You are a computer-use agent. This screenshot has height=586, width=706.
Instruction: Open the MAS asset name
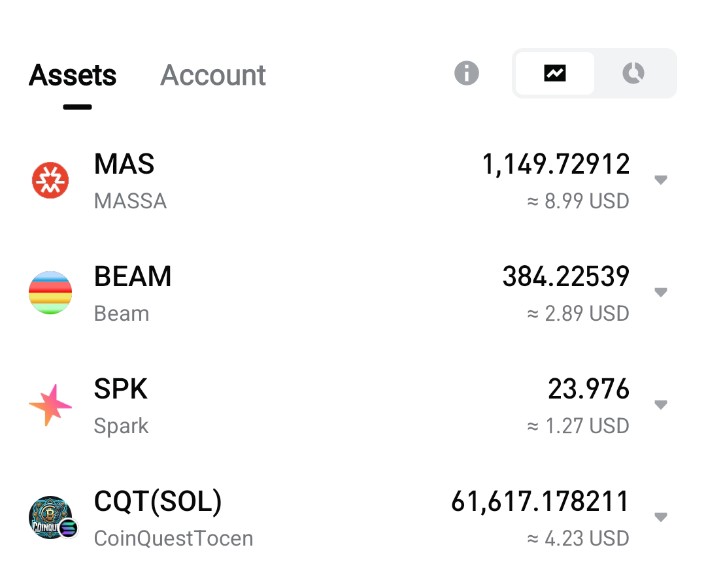point(124,164)
